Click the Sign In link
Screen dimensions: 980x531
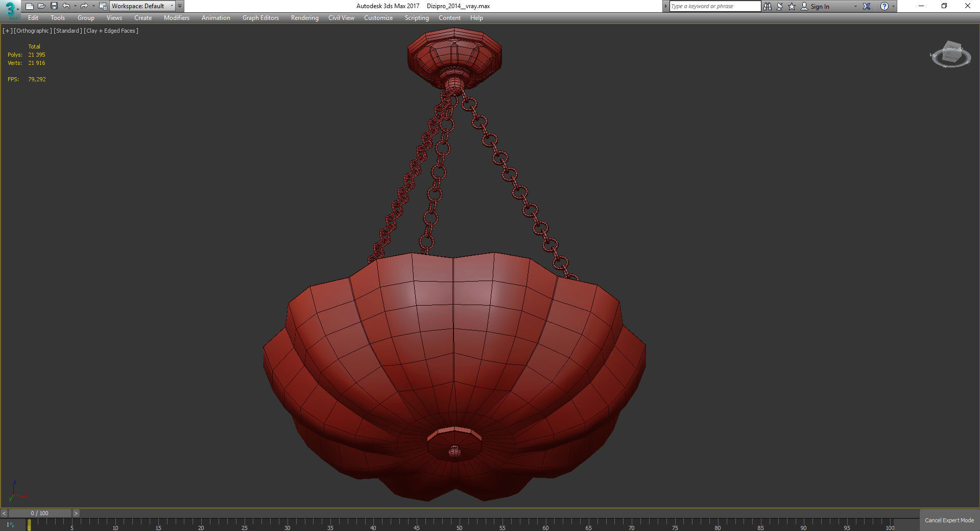coord(820,7)
